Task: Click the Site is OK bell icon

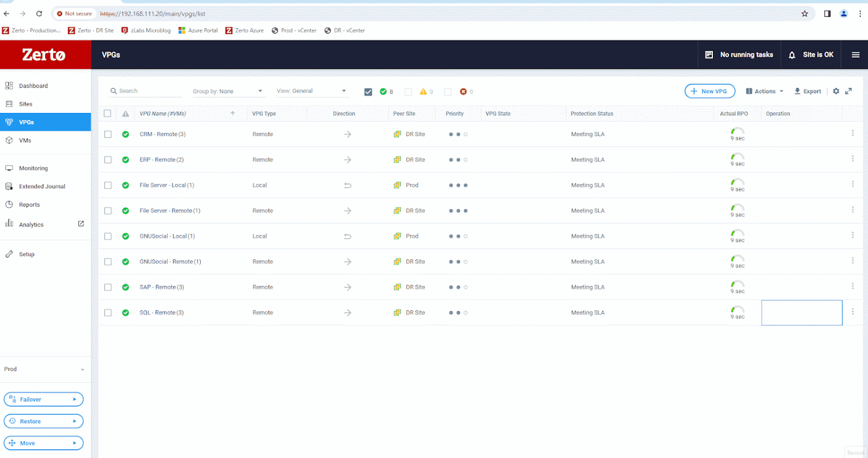Action: 792,55
